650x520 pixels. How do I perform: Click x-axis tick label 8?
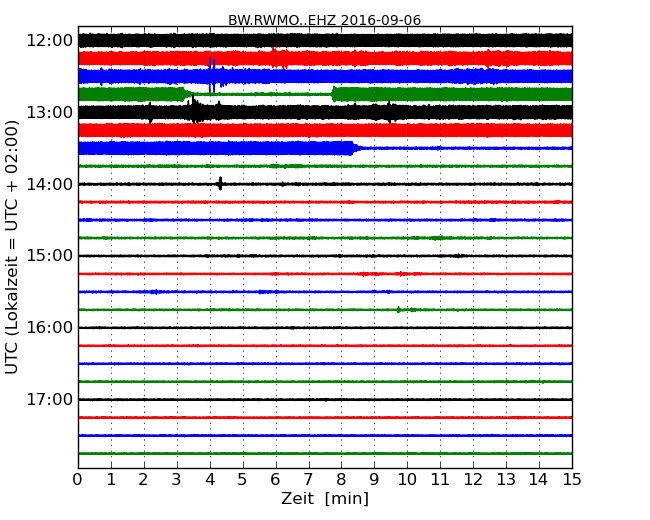coord(341,480)
